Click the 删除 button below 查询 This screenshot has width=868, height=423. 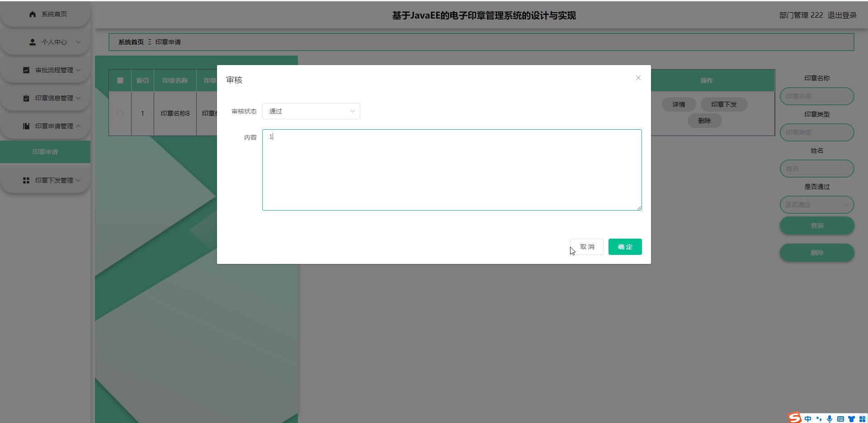[x=817, y=253]
